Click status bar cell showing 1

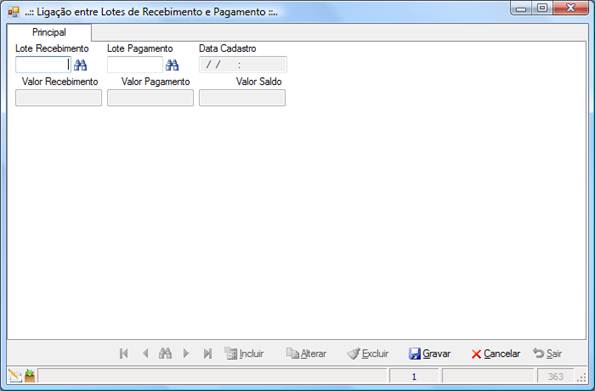tap(414, 376)
